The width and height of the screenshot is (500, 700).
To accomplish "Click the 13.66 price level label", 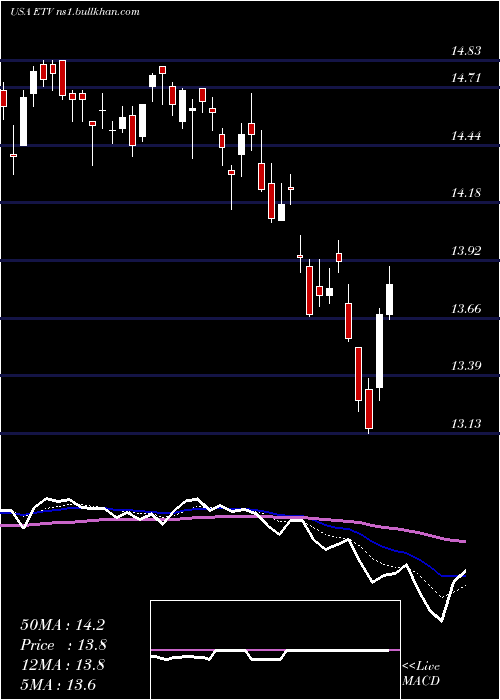I will coord(466,308).
